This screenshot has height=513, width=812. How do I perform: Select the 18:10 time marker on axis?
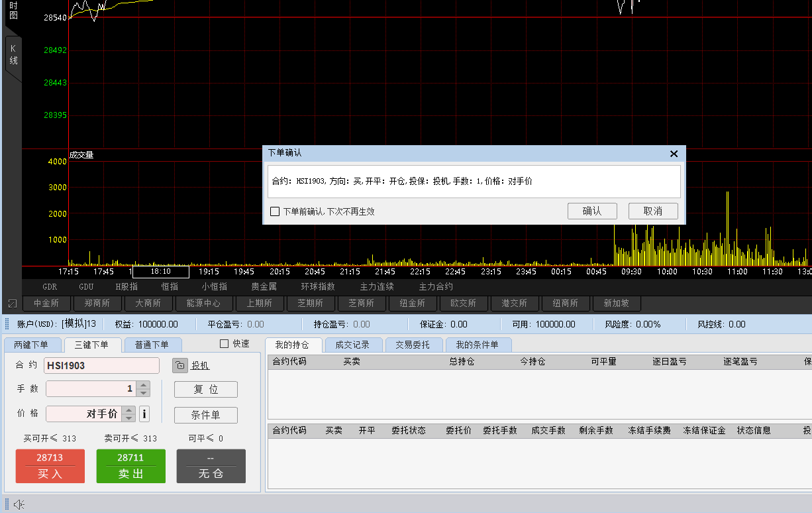(160, 272)
